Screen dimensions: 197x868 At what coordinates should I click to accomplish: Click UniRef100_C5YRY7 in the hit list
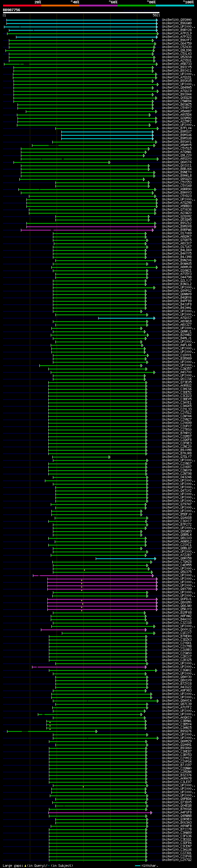[176, 108]
